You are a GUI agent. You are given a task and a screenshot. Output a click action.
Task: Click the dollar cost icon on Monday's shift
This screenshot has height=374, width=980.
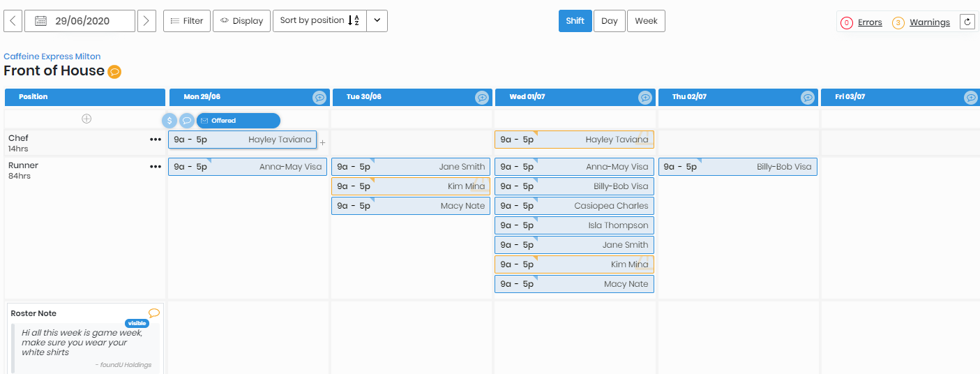(x=169, y=121)
